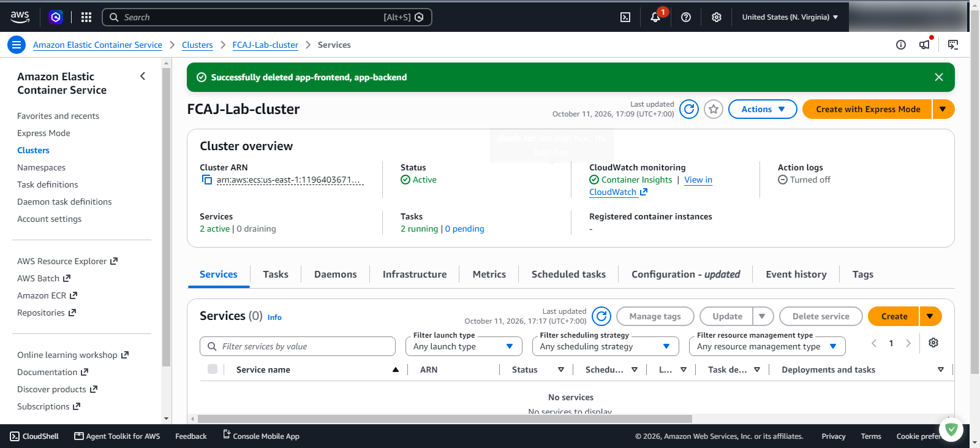The width and height of the screenshot is (980, 448).
Task: Open Clusters breadcrumb link
Action: (197, 45)
